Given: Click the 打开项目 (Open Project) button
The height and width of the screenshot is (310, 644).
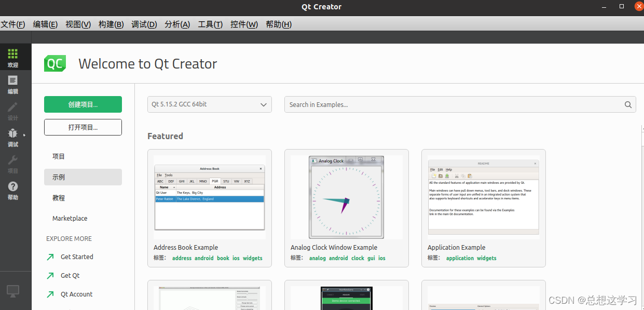Looking at the screenshot, I should click(x=83, y=127).
